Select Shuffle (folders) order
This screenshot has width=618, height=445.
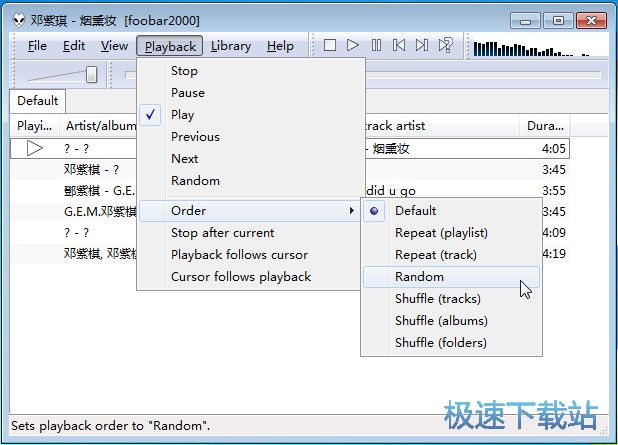click(x=451, y=343)
